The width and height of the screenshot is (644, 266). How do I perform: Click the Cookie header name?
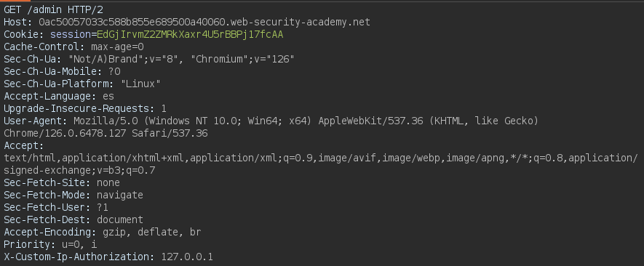click(x=24, y=34)
